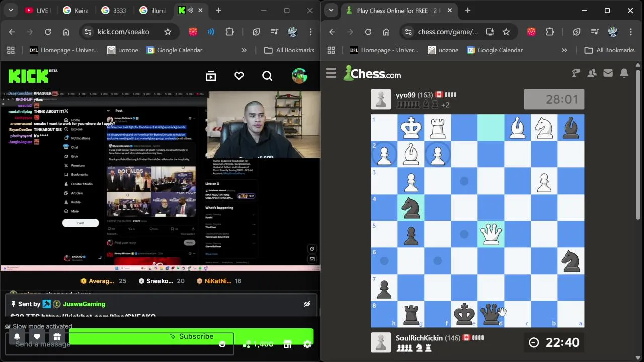
Task: Open Google Calendar bookmark in Kick window
Action: click(x=174, y=50)
